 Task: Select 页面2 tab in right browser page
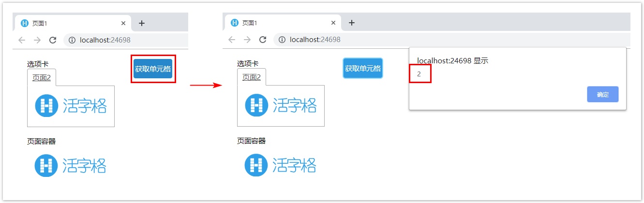coord(252,77)
